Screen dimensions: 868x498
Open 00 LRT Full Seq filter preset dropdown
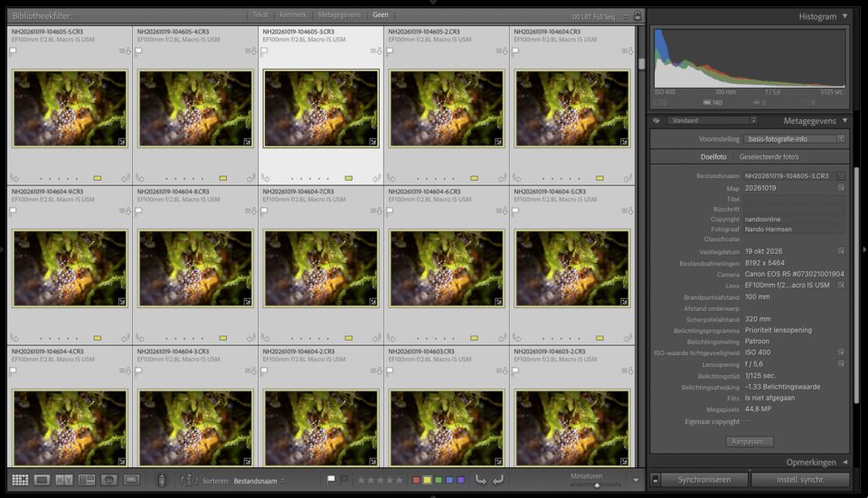[x=600, y=16]
